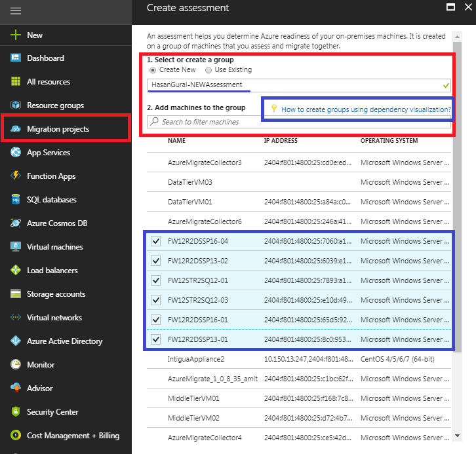Open the Dashboard icon in sidebar
This screenshot has height=454, width=476.
16,58
